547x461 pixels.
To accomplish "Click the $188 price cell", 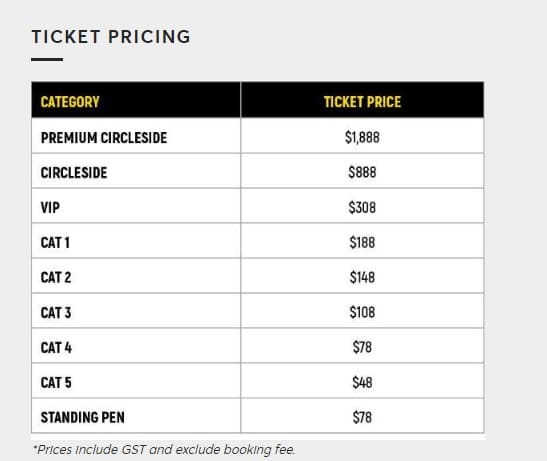I will (x=362, y=242).
